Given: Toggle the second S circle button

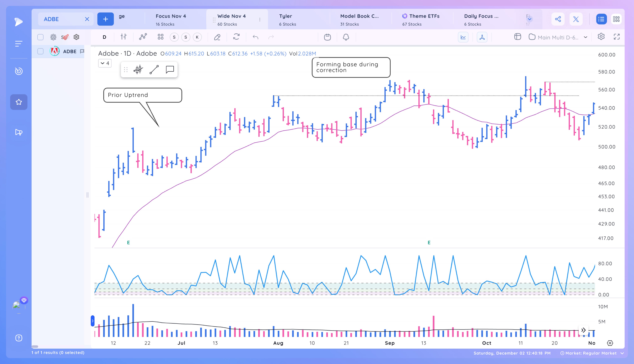Looking at the screenshot, I should pyautogui.click(x=186, y=37).
